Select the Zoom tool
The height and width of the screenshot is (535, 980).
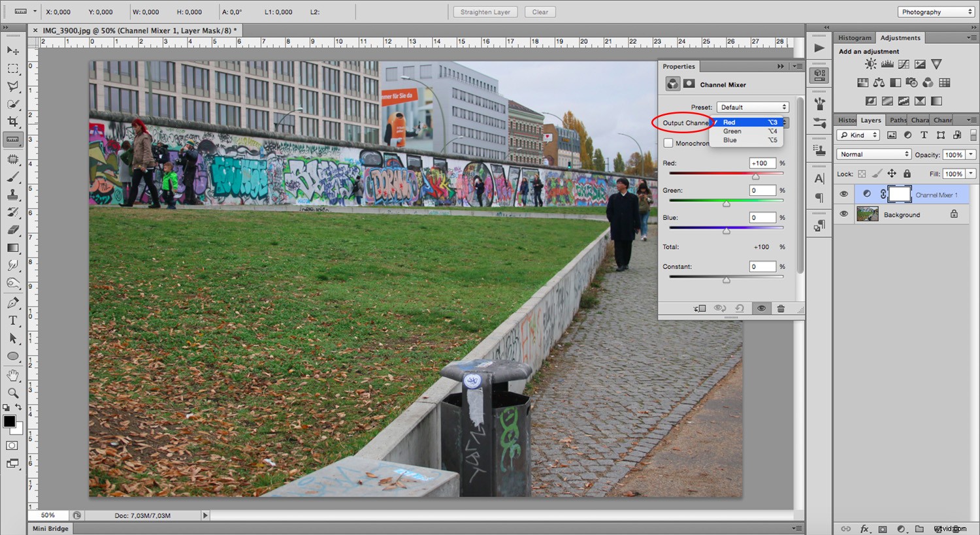[x=13, y=393]
